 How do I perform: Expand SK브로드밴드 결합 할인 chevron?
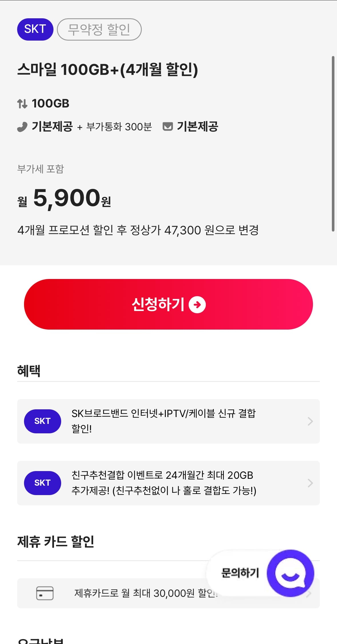[310, 421]
